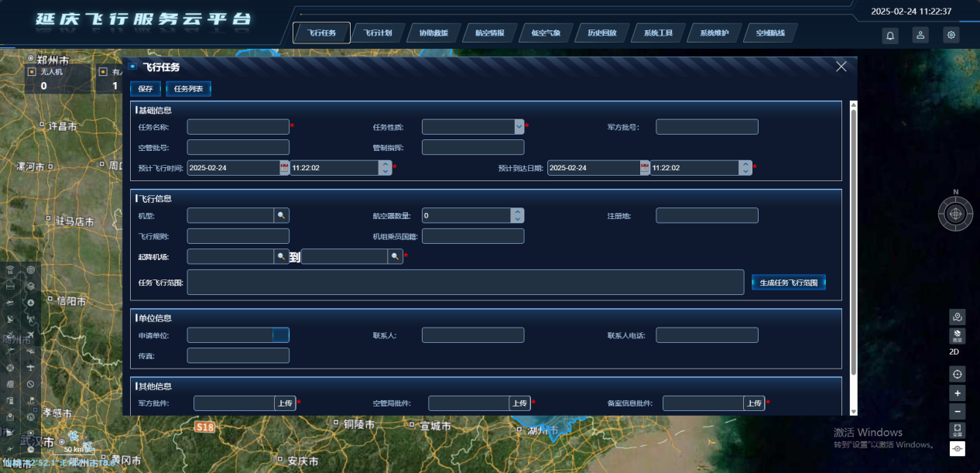Click the search icon beside 机型 field
The height and width of the screenshot is (473, 980).
[283, 215]
